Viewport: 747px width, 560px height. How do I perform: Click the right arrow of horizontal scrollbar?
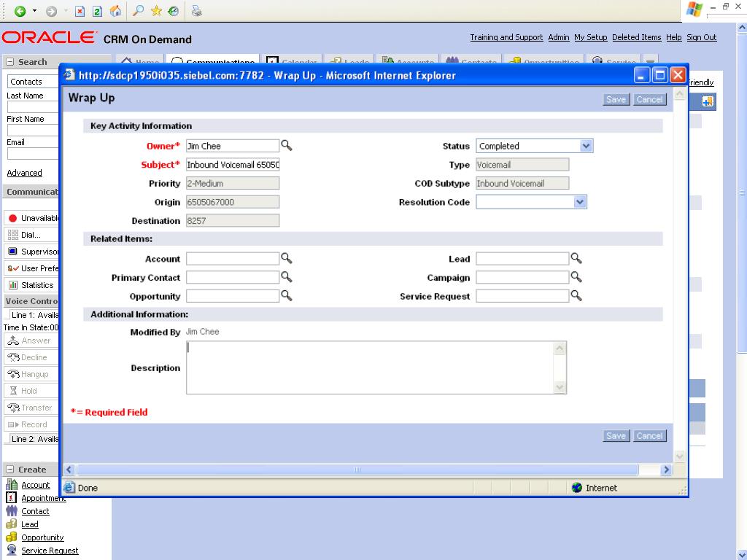point(666,470)
